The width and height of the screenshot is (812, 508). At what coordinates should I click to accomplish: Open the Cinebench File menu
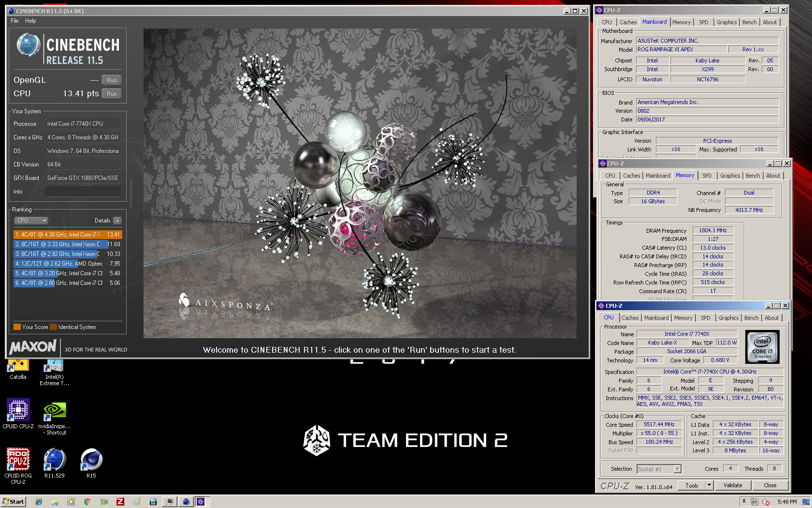tap(14, 21)
